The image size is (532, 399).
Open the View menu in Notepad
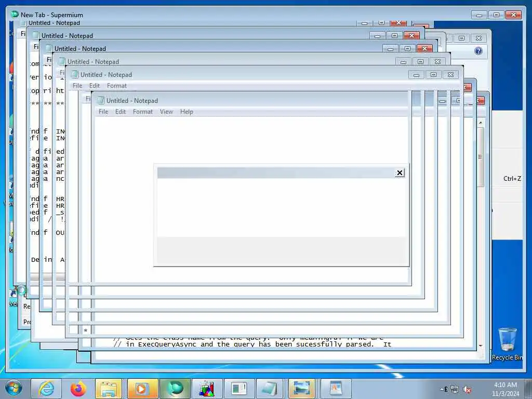tap(166, 112)
